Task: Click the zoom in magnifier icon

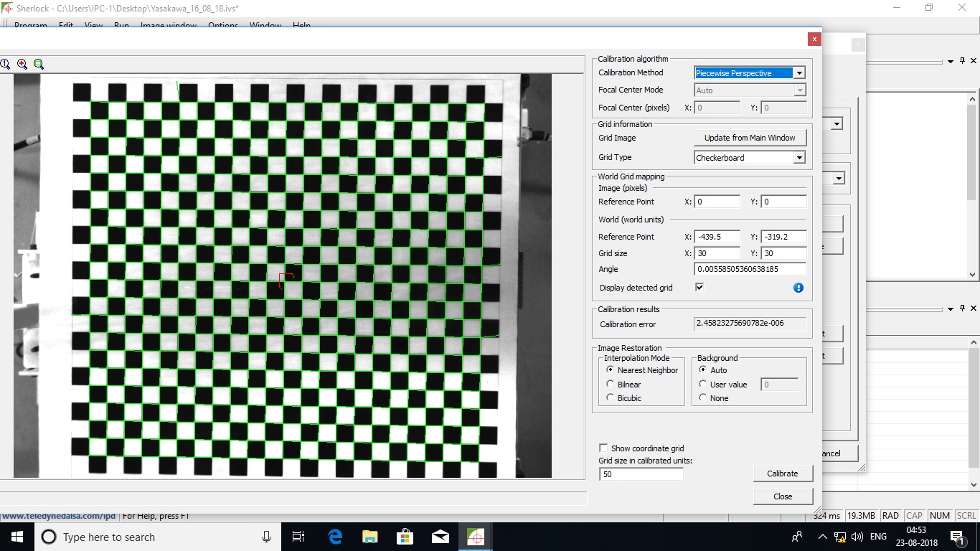Action: click(x=22, y=64)
